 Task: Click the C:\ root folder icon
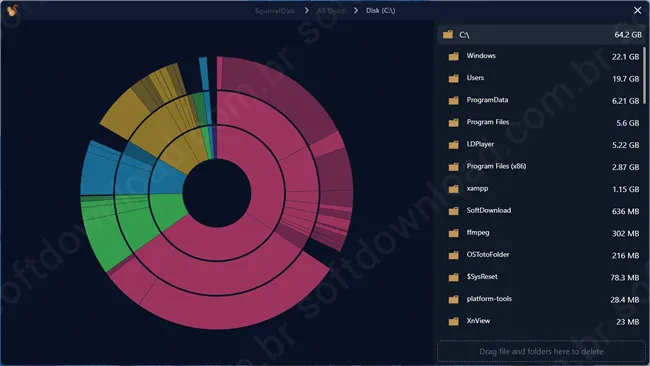[448, 34]
